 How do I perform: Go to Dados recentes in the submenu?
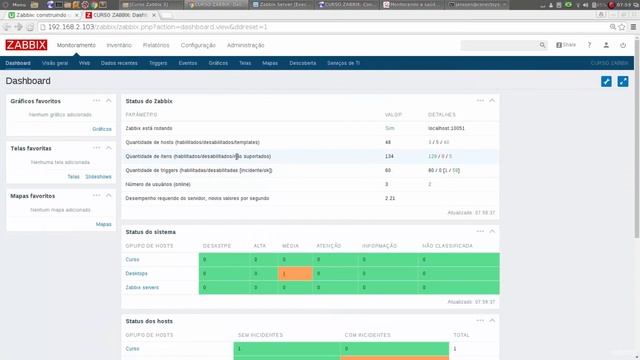pyautogui.click(x=119, y=63)
